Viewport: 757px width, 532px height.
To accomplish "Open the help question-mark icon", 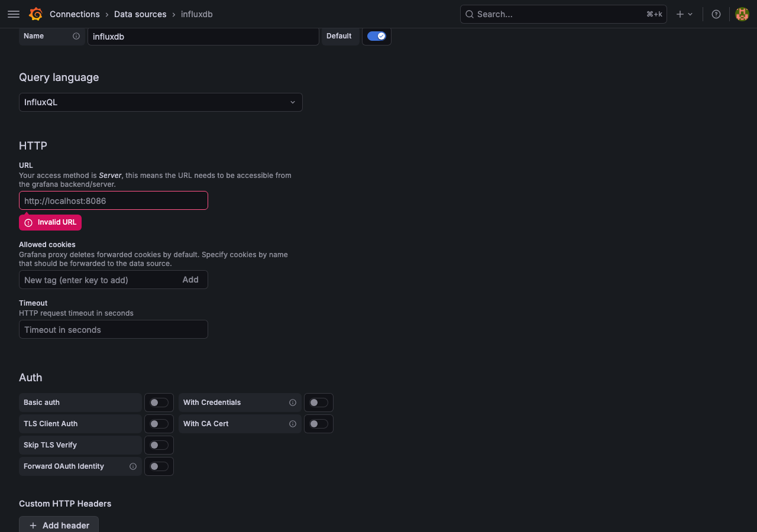I will coord(716,14).
